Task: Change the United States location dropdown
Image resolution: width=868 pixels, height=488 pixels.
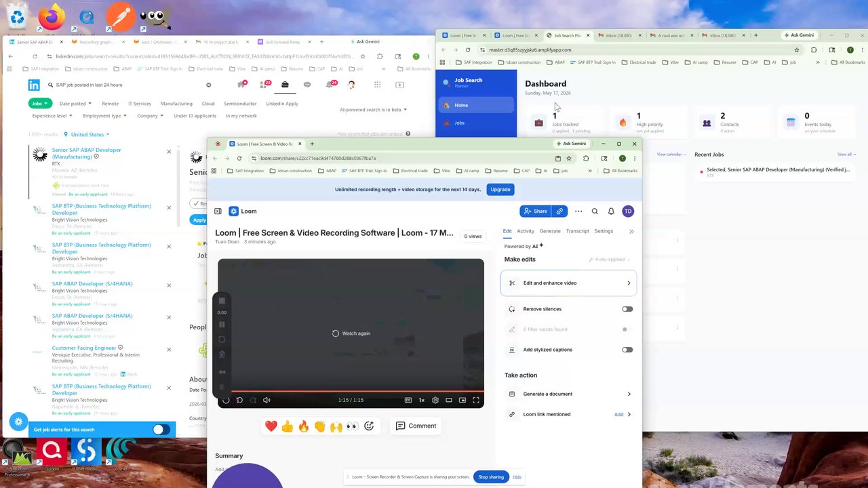Action: pyautogui.click(x=90, y=134)
